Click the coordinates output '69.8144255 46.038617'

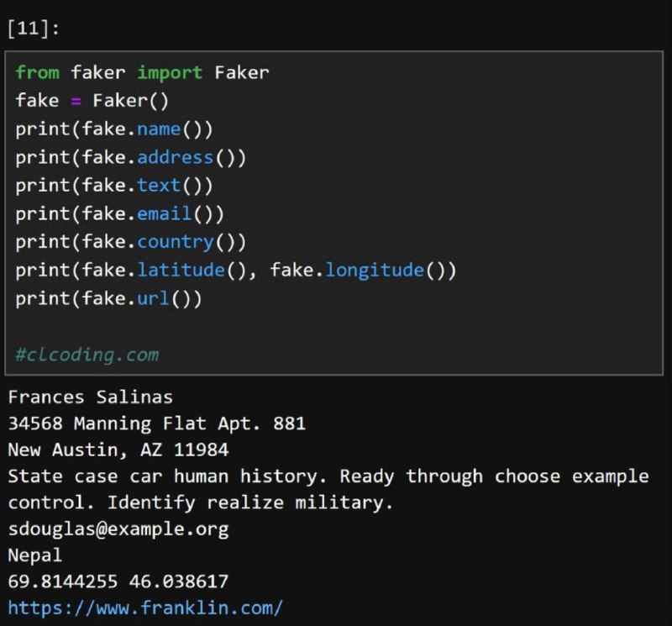coord(118,581)
